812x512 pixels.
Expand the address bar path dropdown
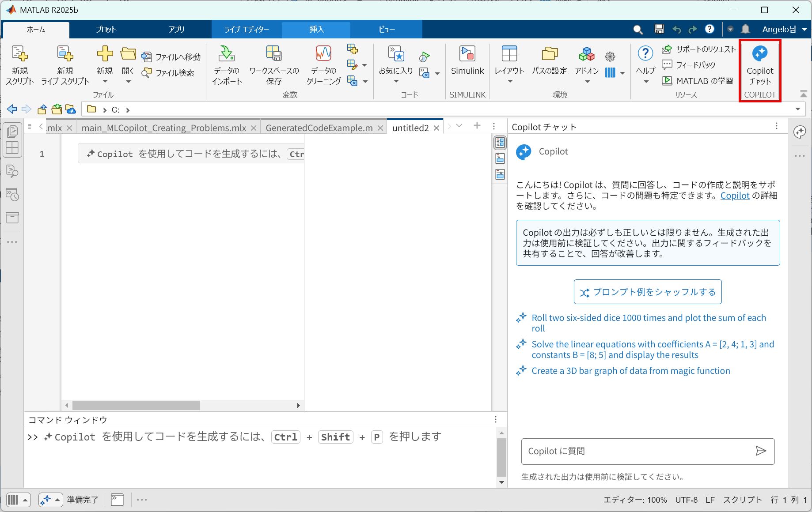click(x=797, y=109)
